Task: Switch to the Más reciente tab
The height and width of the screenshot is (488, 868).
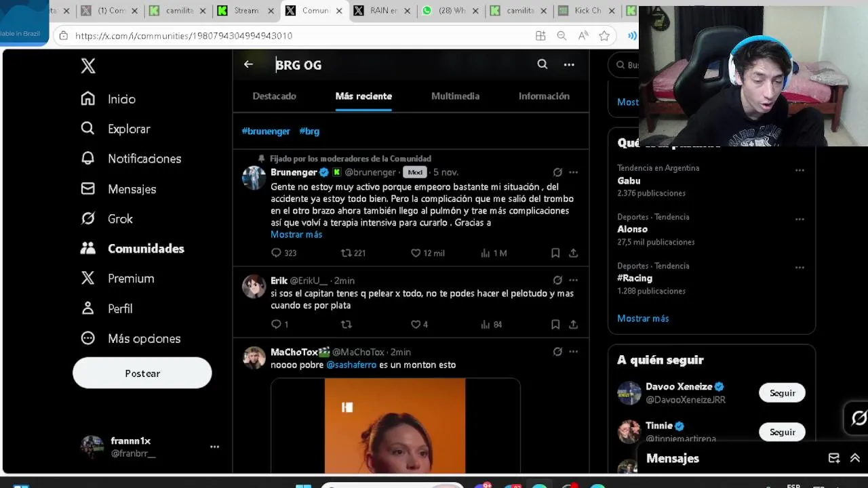Action: point(363,96)
